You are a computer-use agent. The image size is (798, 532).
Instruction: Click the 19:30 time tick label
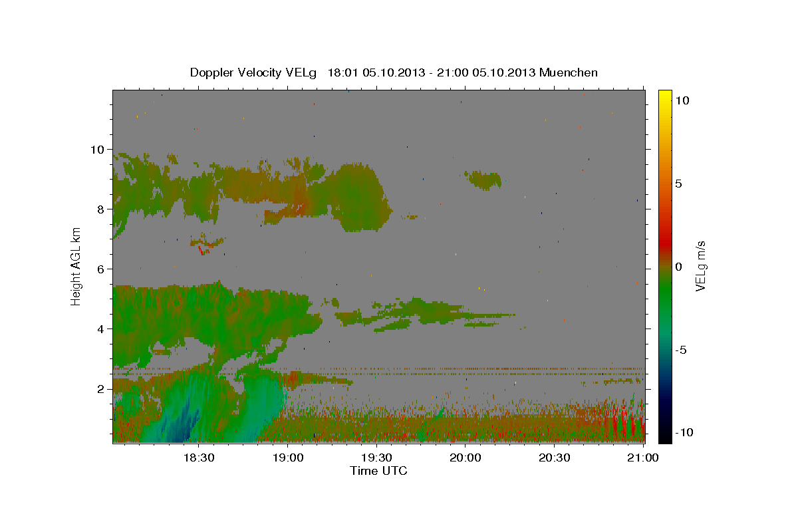376,458
